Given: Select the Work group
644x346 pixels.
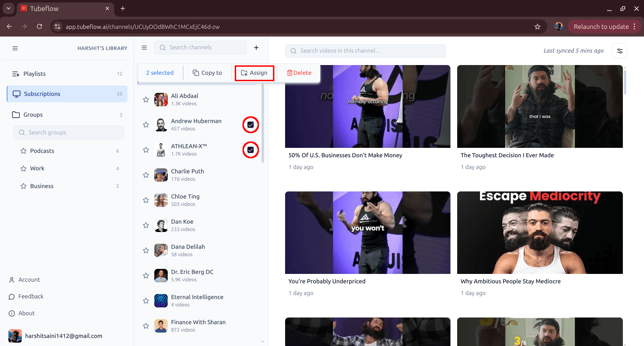Looking at the screenshot, I should pos(37,168).
